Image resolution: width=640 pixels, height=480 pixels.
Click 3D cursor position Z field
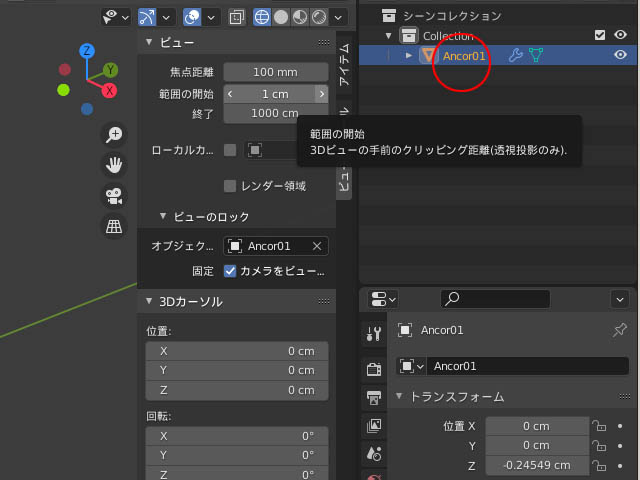point(237,390)
